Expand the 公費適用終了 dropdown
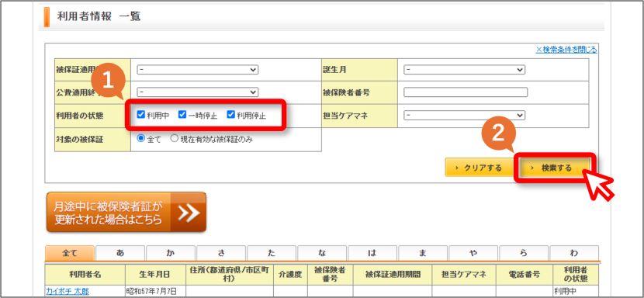The width and height of the screenshot is (644, 298). [x=198, y=92]
